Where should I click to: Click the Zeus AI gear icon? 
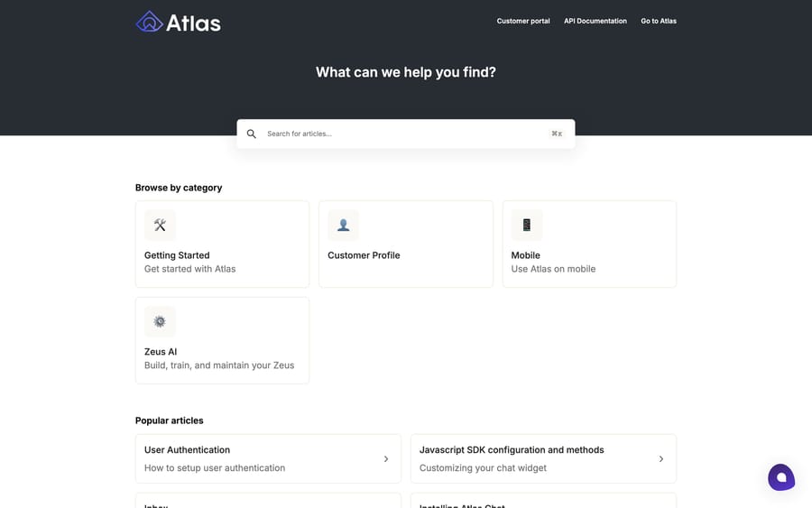tap(160, 321)
